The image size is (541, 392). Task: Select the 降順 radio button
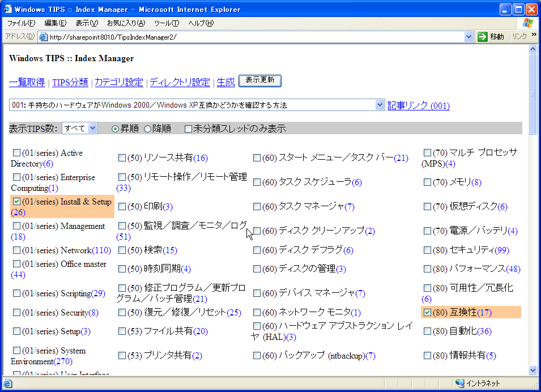pos(147,129)
